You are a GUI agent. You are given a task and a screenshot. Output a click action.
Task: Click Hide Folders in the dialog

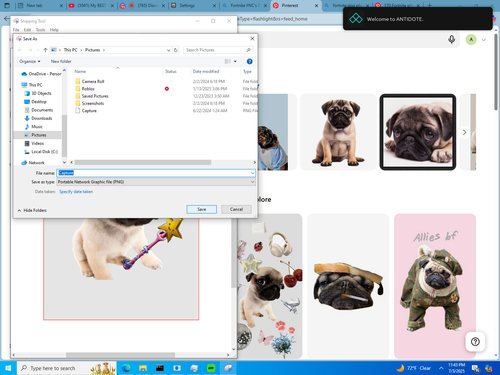(x=32, y=210)
